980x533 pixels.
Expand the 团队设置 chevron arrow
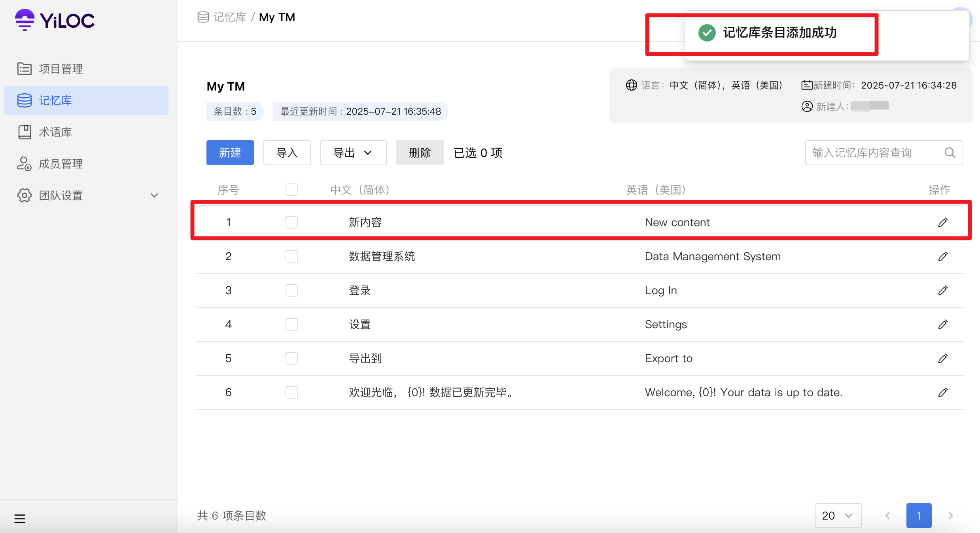coord(154,195)
